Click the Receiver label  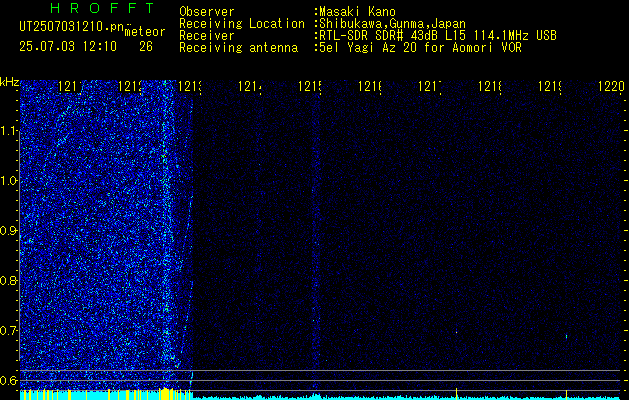(207, 36)
